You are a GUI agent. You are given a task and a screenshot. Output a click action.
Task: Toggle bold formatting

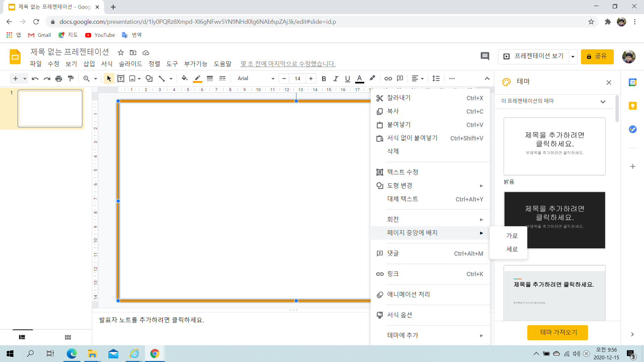324,78
